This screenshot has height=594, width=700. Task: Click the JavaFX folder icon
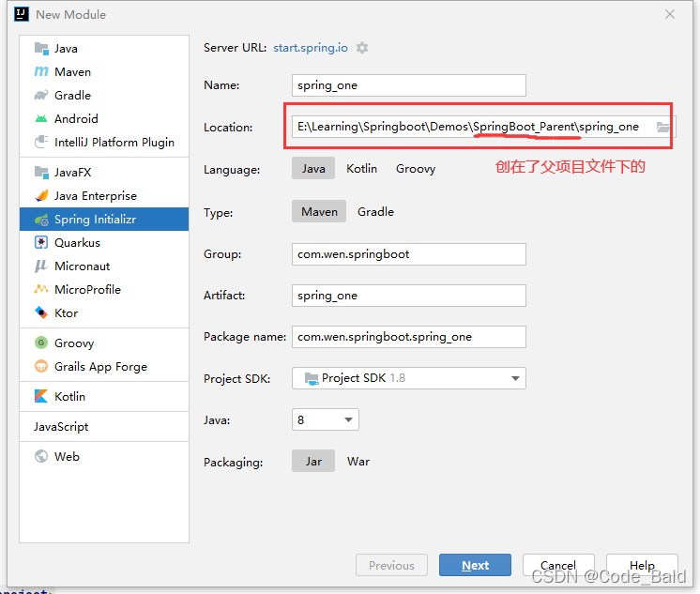tap(41, 172)
